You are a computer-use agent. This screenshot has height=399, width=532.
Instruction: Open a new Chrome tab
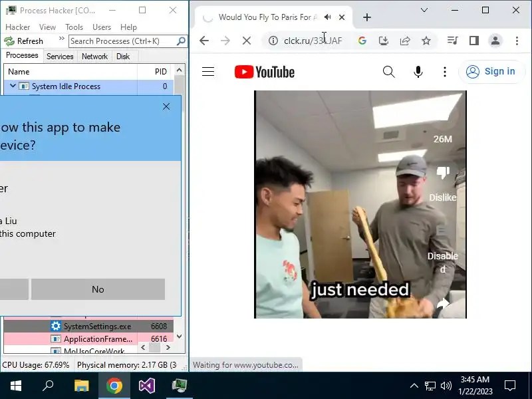click(x=367, y=17)
